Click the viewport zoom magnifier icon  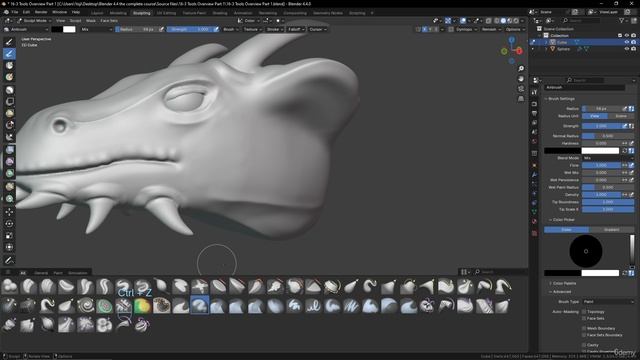click(x=521, y=69)
